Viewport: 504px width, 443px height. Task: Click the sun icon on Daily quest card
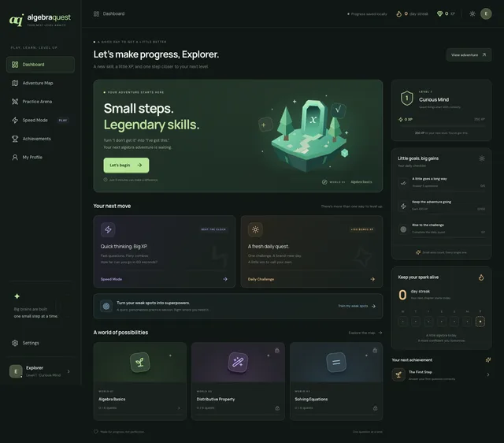click(x=255, y=229)
